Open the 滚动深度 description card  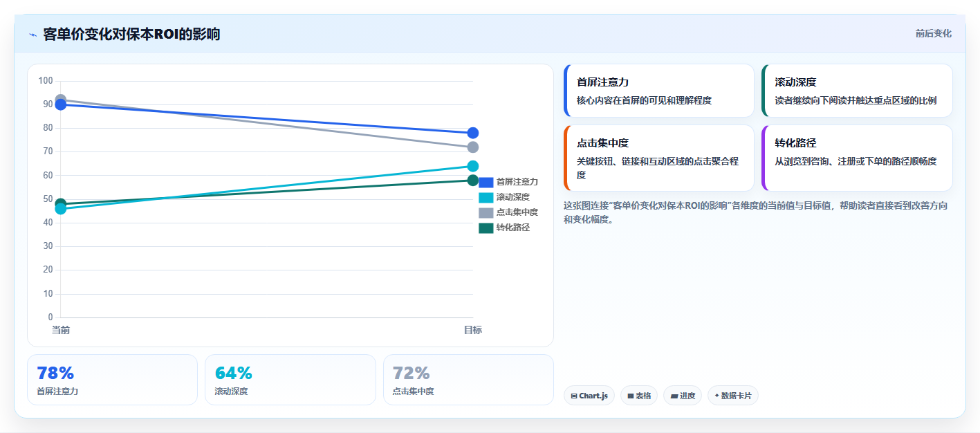point(857,91)
